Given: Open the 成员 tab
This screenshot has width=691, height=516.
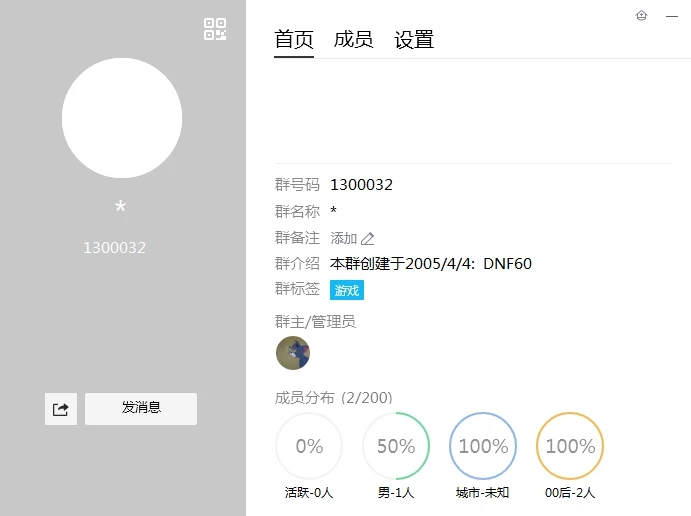Looking at the screenshot, I should pos(353,40).
